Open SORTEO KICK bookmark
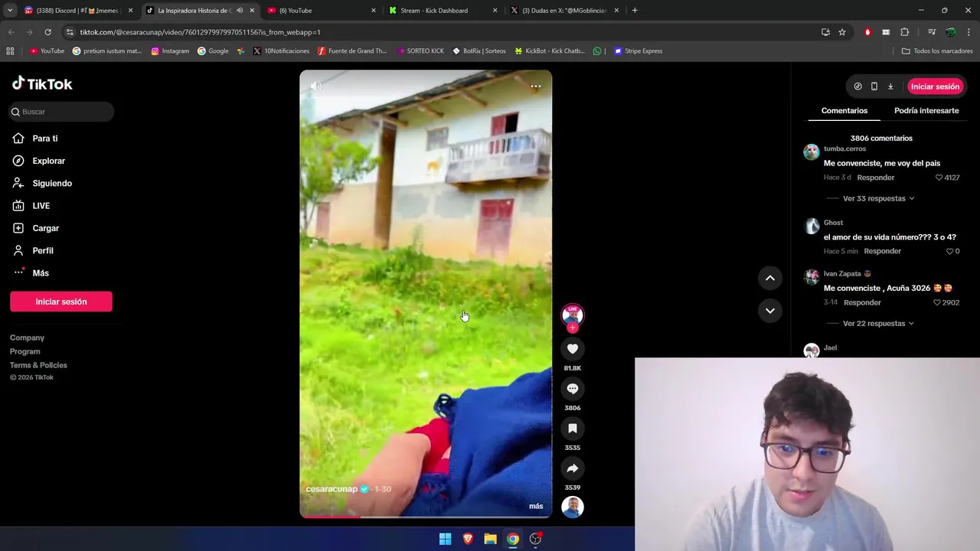This screenshot has width=980, height=551. (420, 51)
